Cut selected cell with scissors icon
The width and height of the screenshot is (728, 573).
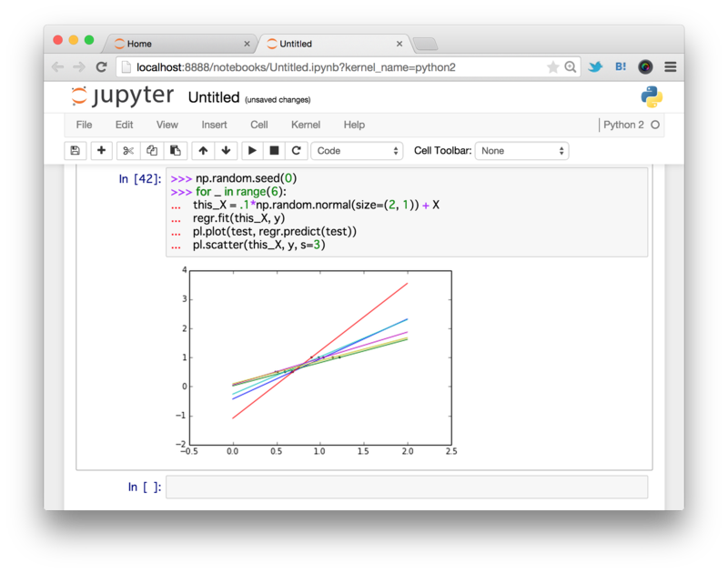coord(128,151)
